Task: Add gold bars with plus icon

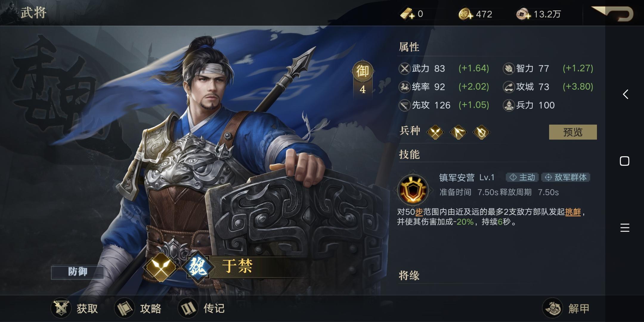Action: coord(407,14)
